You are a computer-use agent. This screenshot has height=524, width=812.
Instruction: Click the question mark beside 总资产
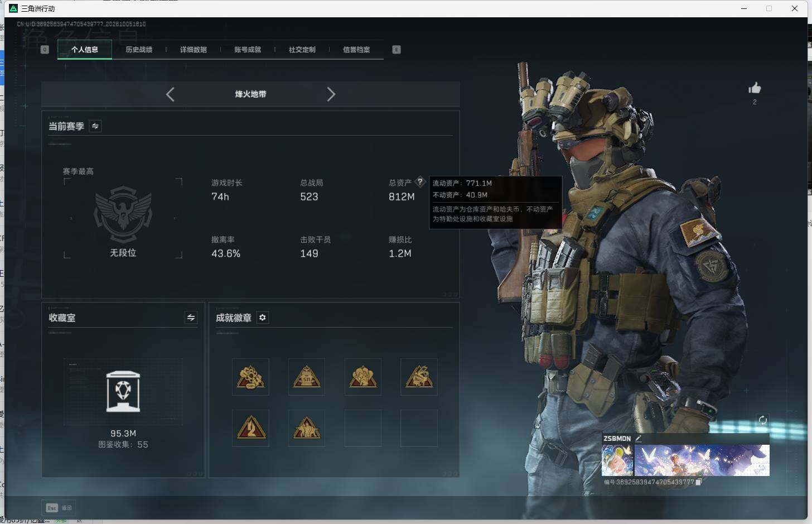point(420,182)
